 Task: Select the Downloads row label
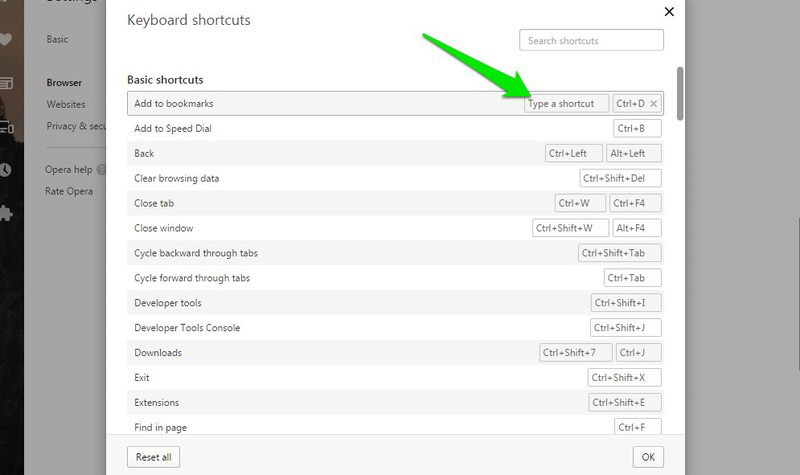click(158, 353)
